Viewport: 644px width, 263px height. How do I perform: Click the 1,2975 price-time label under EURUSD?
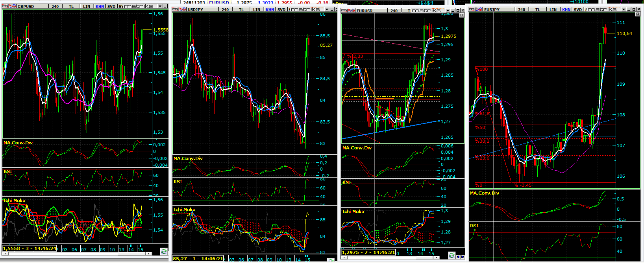(x=368, y=252)
